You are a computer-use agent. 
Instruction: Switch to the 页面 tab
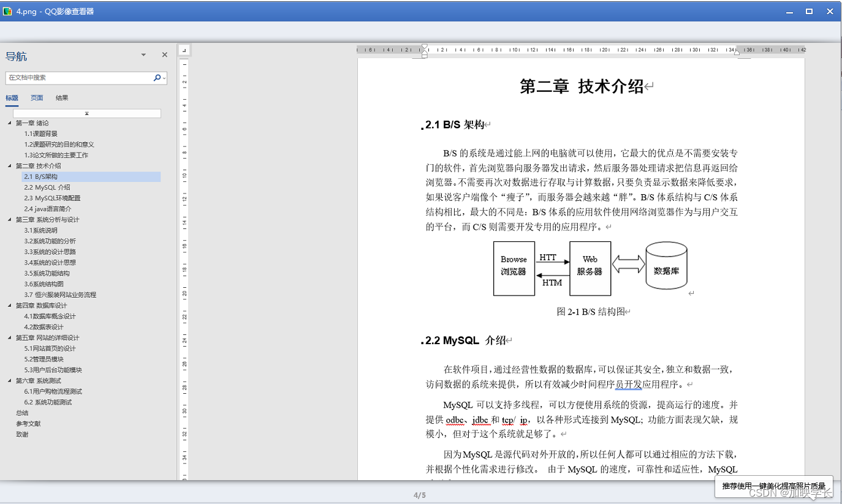pos(37,98)
